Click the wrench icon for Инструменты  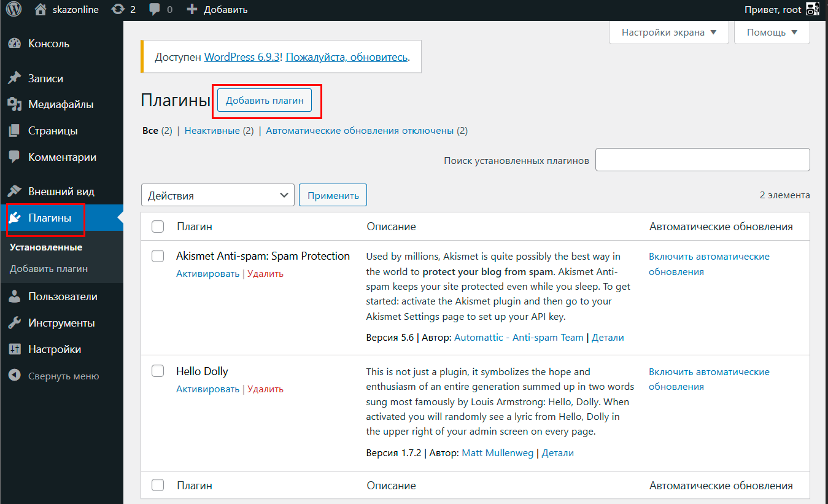(x=15, y=323)
